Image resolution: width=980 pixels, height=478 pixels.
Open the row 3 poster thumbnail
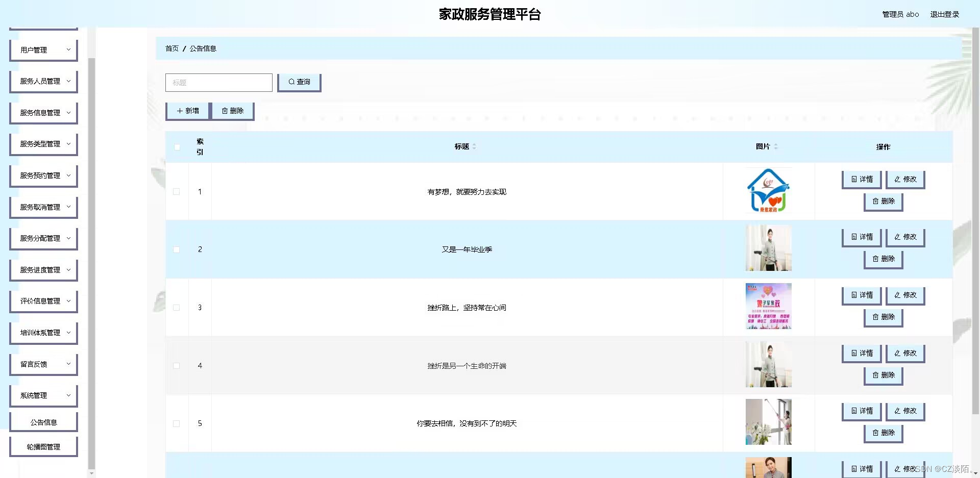[x=768, y=306]
